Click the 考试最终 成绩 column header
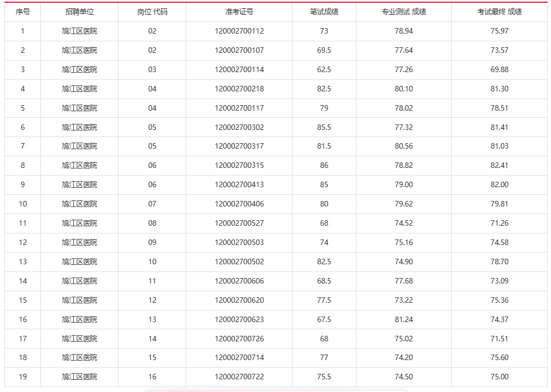This screenshot has height=392, width=551. click(x=499, y=12)
